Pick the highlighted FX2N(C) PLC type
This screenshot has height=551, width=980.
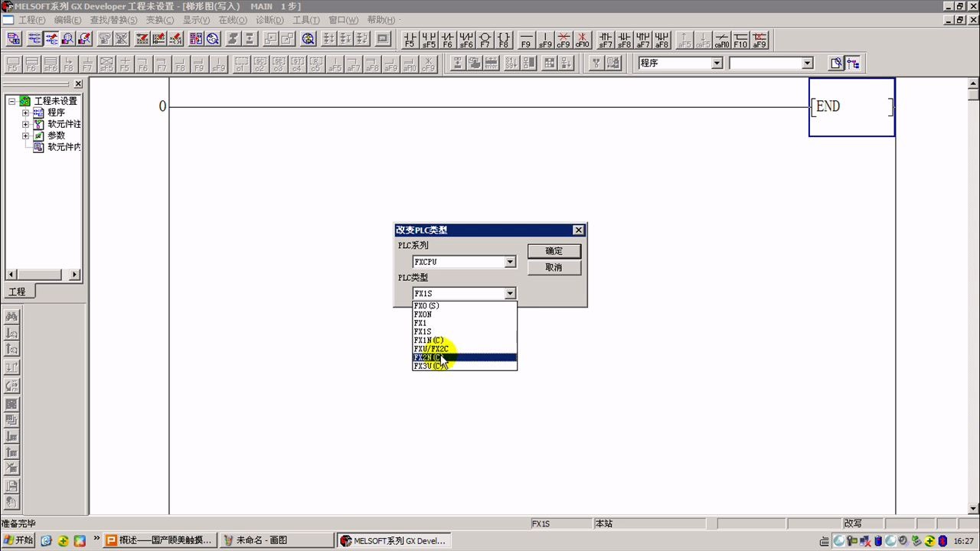[x=465, y=357]
